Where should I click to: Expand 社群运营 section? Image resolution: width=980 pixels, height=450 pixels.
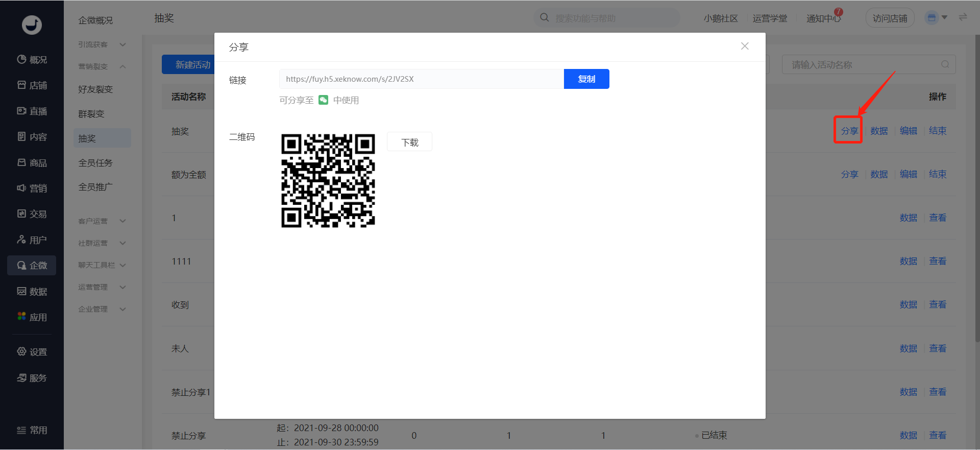tap(102, 243)
